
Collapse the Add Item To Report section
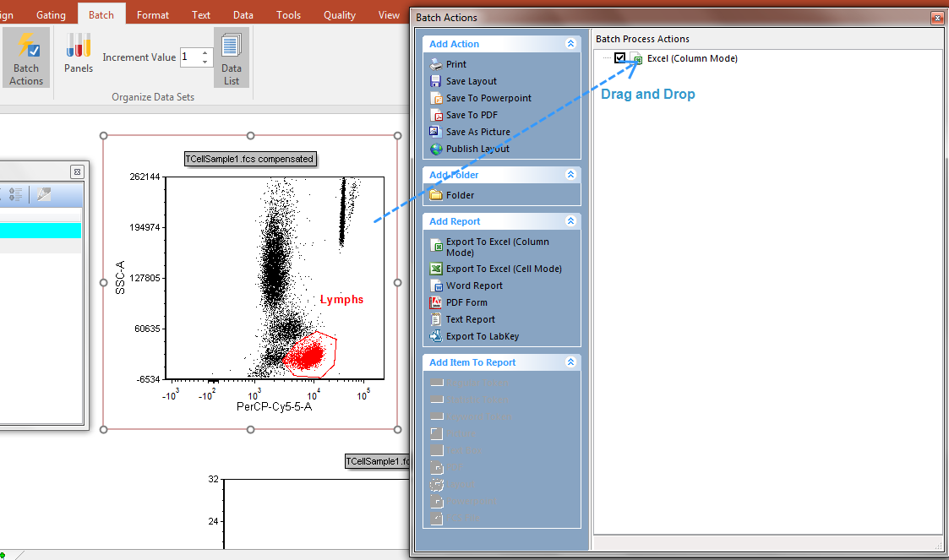coord(571,362)
